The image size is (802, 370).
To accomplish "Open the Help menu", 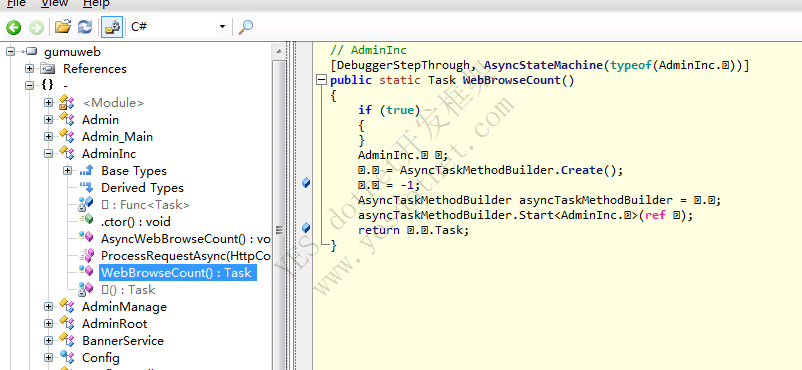I will coord(96,4).
